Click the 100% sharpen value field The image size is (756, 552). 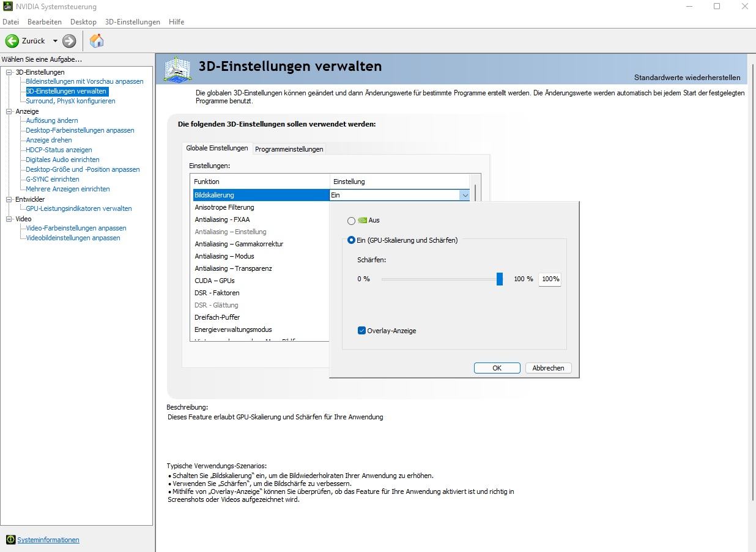[x=550, y=279]
